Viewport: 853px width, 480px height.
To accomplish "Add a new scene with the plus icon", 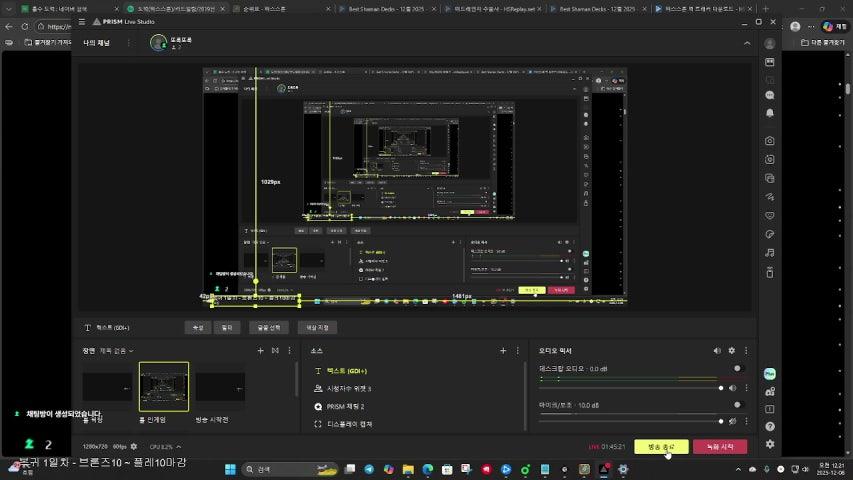I will pos(261,351).
